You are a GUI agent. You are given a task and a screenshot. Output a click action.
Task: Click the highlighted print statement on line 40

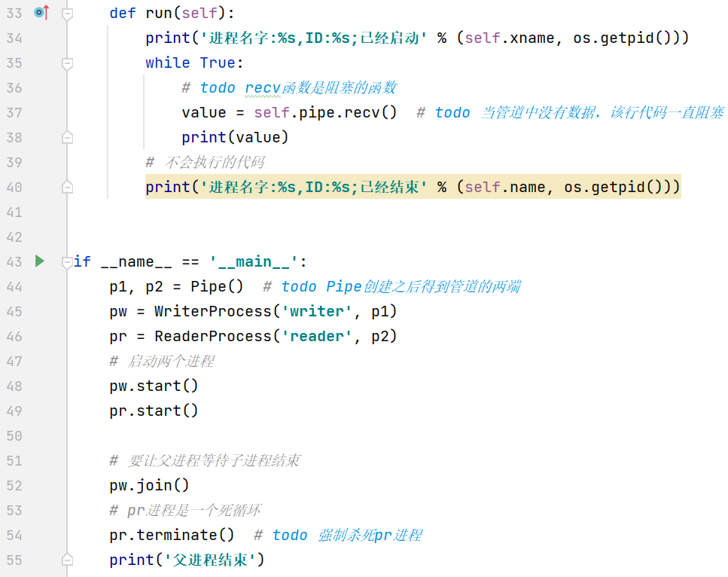pyautogui.click(x=413, y=187)
